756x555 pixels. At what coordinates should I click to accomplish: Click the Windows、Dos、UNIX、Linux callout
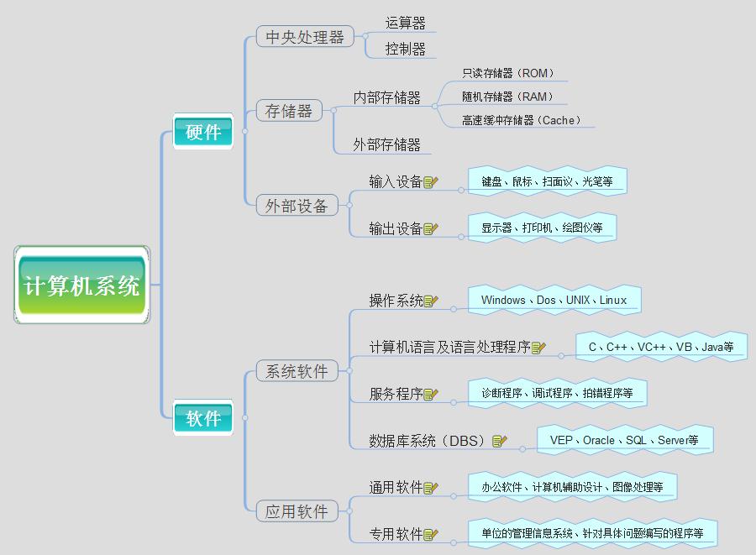click(x=554, y=301)
